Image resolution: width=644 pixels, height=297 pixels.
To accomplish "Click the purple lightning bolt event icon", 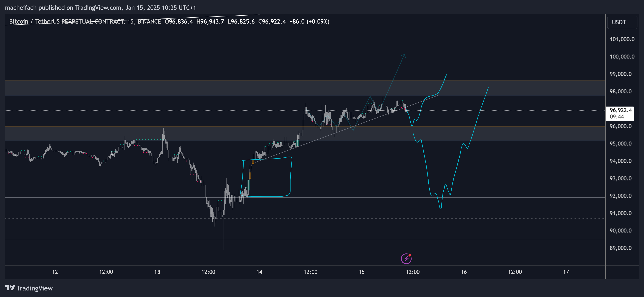I will 406,259.
